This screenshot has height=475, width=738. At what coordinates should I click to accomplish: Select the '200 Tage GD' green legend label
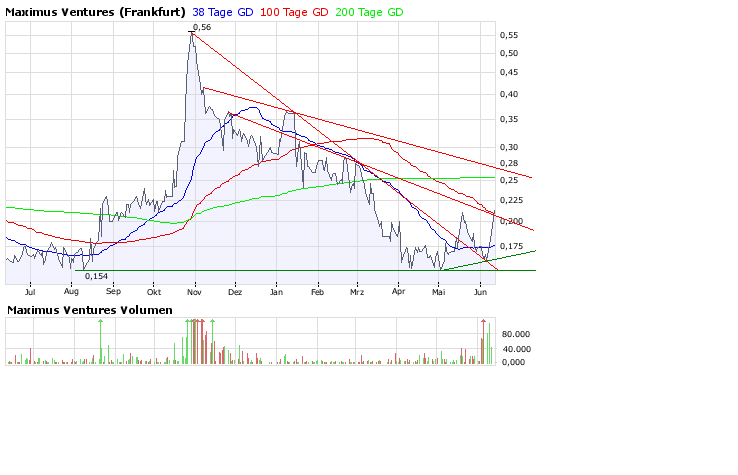369,12
